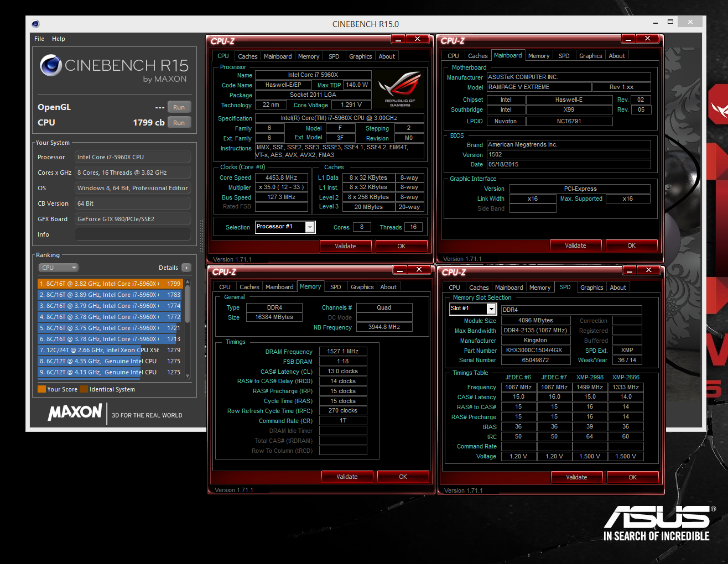Click the BIOS version 1502 field
This screenshot has height=564, width=728.
tap(569, 154)
